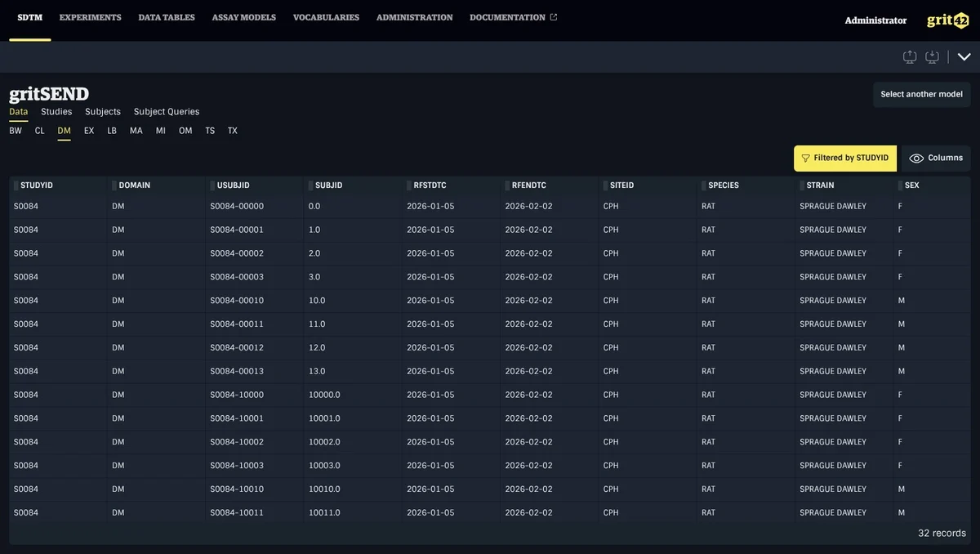Open the Subjects sub-tab

click(103, 112)
